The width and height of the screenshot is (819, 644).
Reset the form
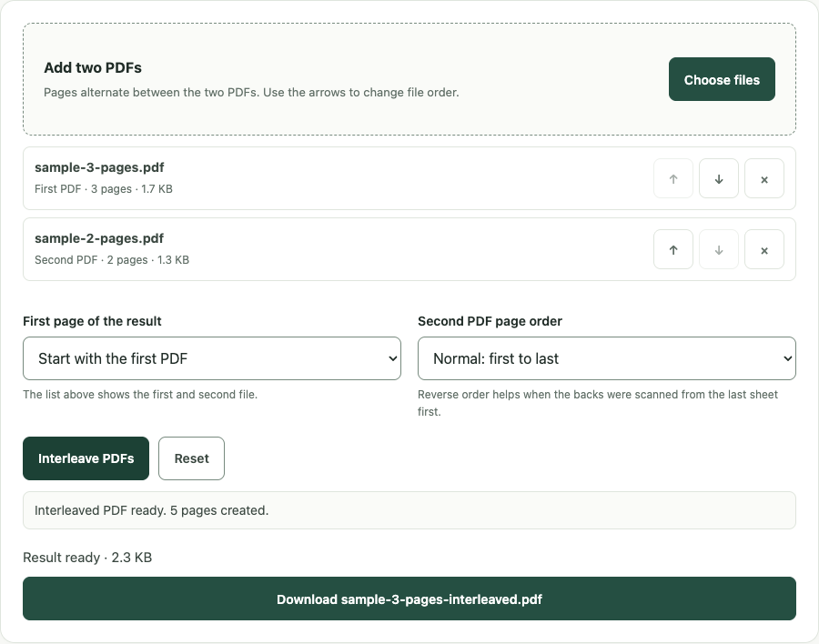point(192,458)
